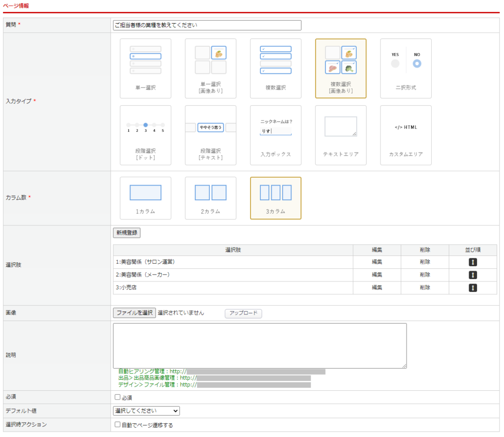The image size is (504, 437).
Task: Click the アップロード button
Action: click(243, 313)
